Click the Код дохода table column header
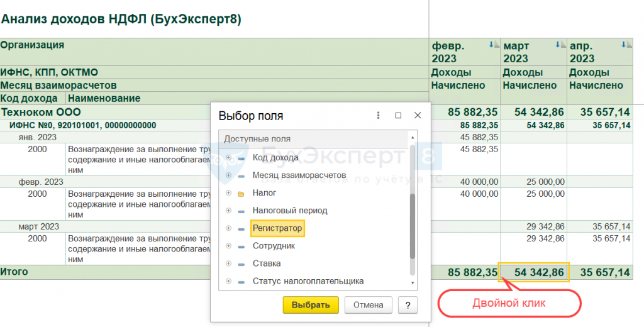644x327 pixels. (33, 98)
